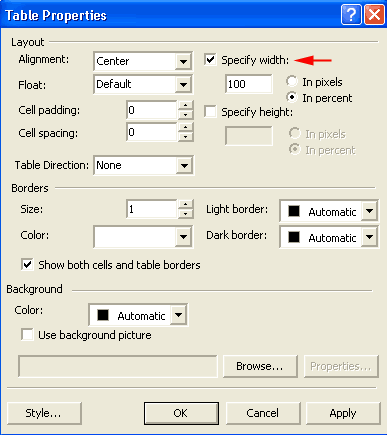Uncheck the Specify width checkbox

210,60
